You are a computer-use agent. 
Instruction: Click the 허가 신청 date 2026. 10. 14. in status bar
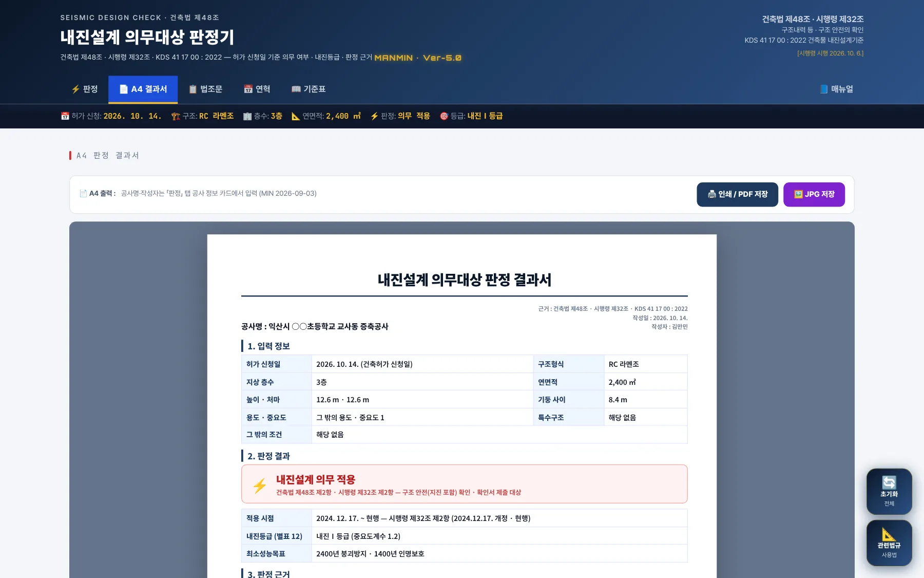(x=132, y=116)
